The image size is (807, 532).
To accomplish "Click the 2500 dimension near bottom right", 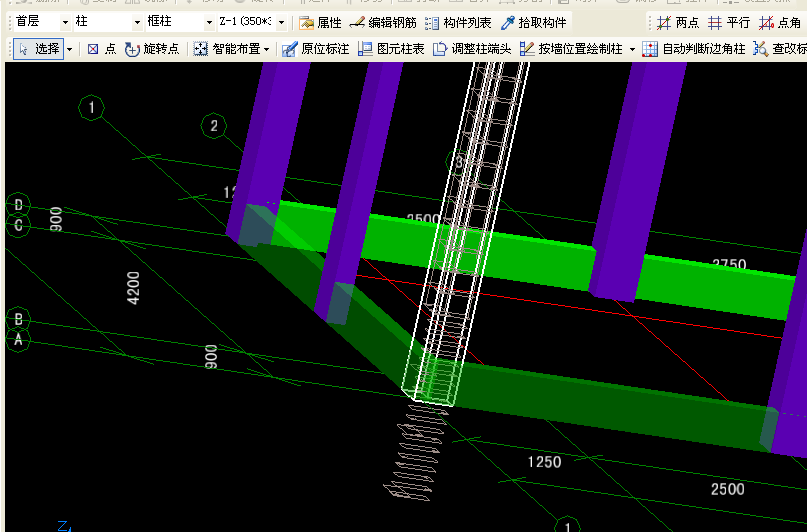I will click(x=728, y=489).
